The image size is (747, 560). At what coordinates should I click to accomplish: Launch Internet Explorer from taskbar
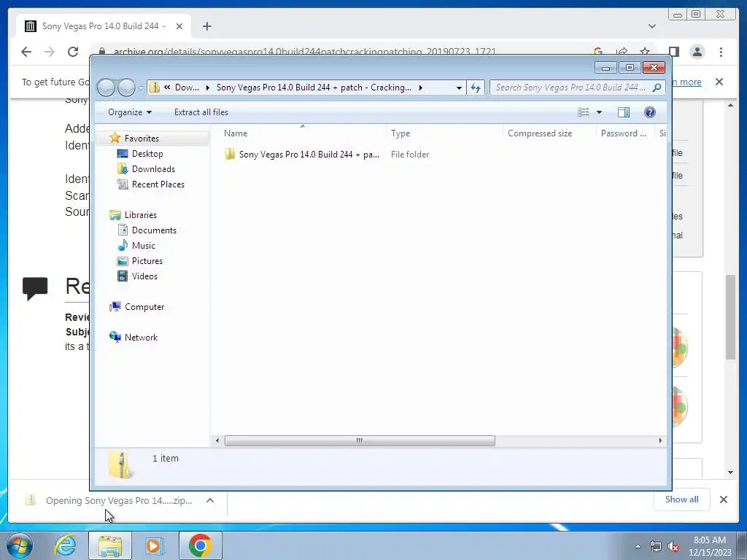pyautogui.click(x=65, y=545)
